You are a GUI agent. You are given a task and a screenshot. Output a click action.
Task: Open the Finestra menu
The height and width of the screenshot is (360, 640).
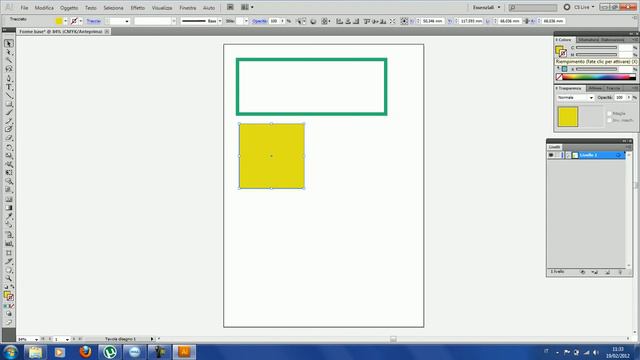[x=188, y=8]
